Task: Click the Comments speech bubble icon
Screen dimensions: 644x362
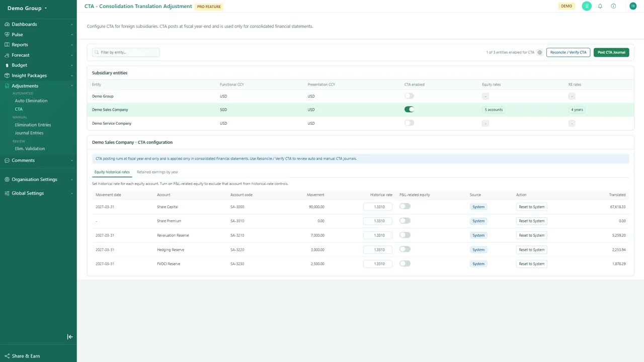Action: coord(7,160)
